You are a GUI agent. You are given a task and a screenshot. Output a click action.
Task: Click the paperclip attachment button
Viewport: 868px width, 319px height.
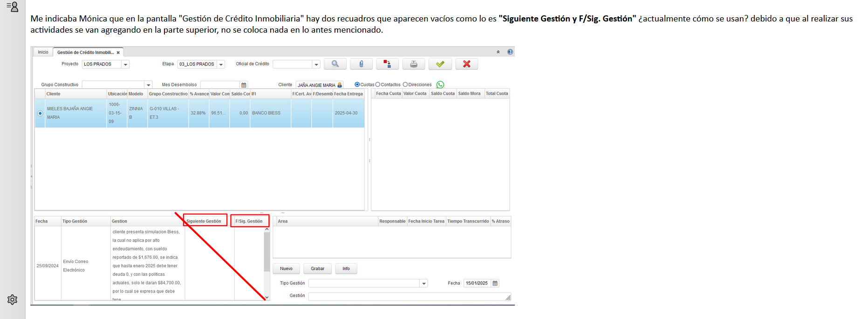tap(361, 64)
